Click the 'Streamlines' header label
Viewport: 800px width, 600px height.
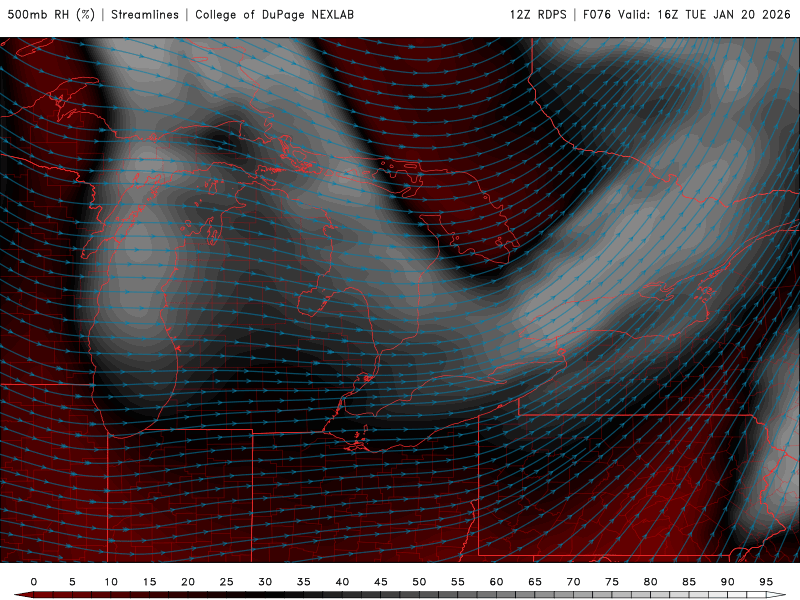[x=145, y=14]
